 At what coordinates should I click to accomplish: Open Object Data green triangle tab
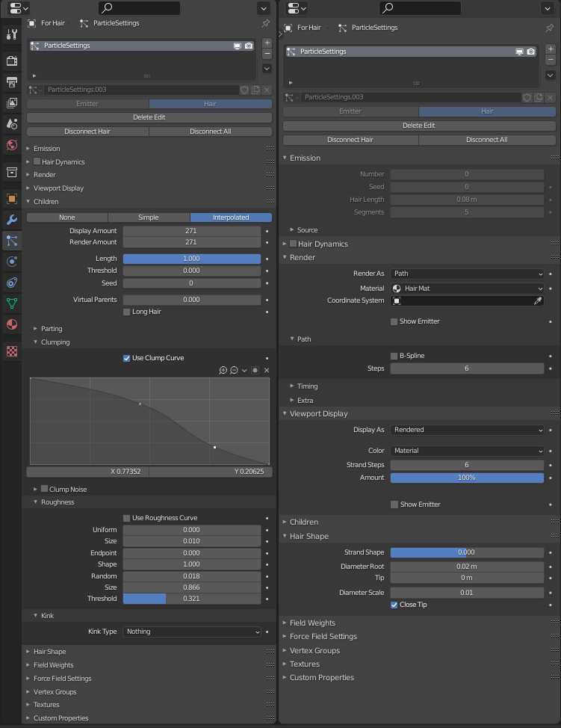11,303
